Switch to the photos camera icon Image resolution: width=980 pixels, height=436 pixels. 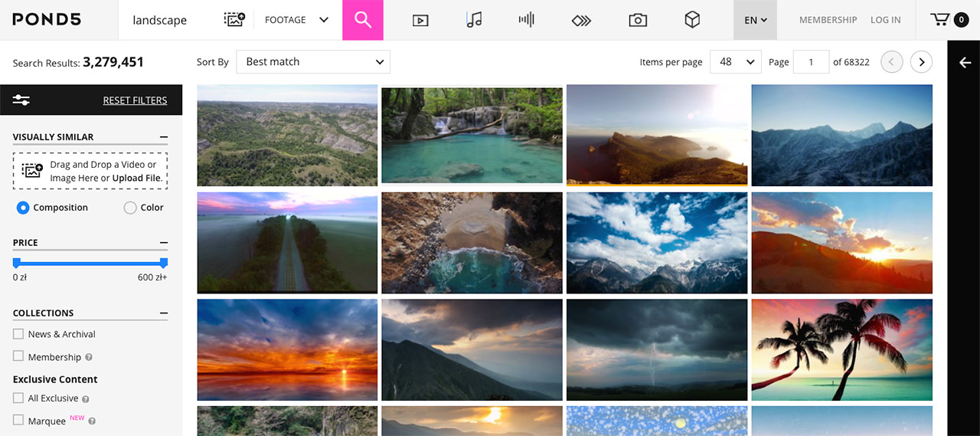click(638, 21)
